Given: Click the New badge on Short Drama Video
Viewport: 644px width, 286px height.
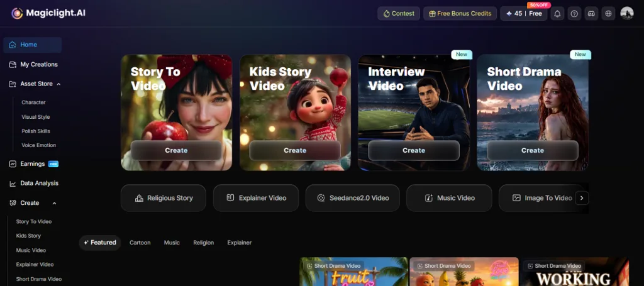Looking at the screenshot, I should 580,54.
